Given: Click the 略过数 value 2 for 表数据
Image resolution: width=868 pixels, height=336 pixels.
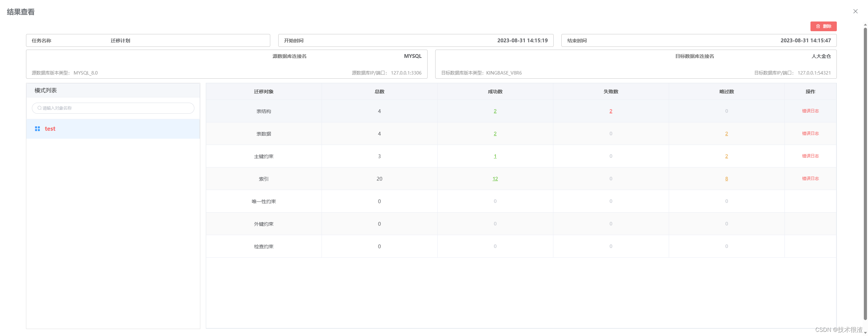Looking at the screenshot, I should pyautogui.click(x=727, y=134).
